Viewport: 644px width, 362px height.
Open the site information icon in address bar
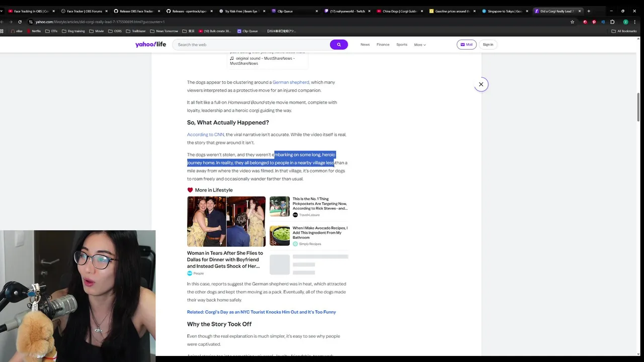[x=31, y=22]
